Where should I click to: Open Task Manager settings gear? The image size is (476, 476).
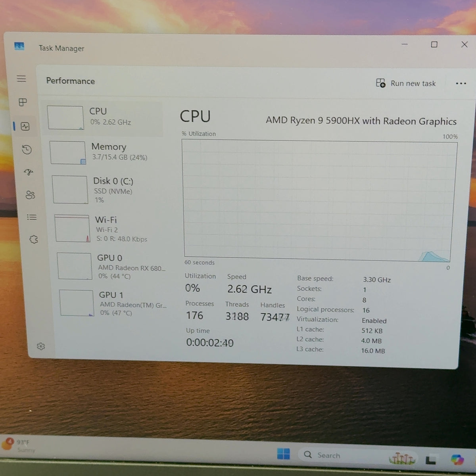point(41,346)
